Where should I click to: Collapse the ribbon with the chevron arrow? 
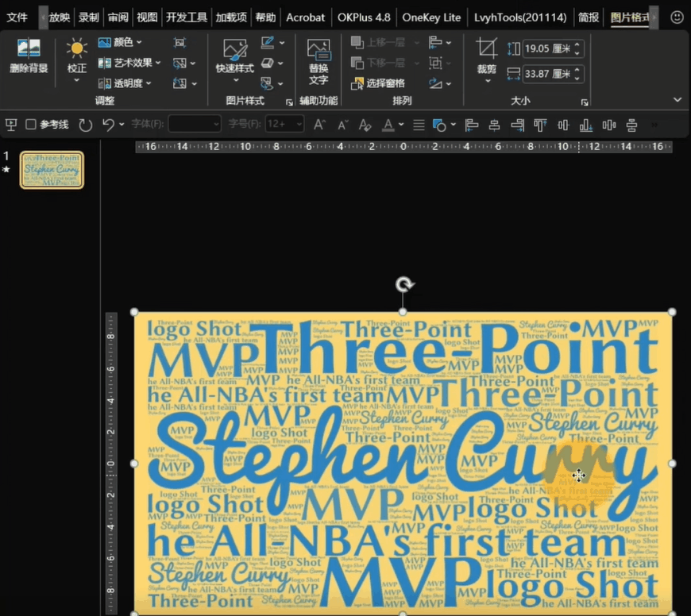click(677, 100)
